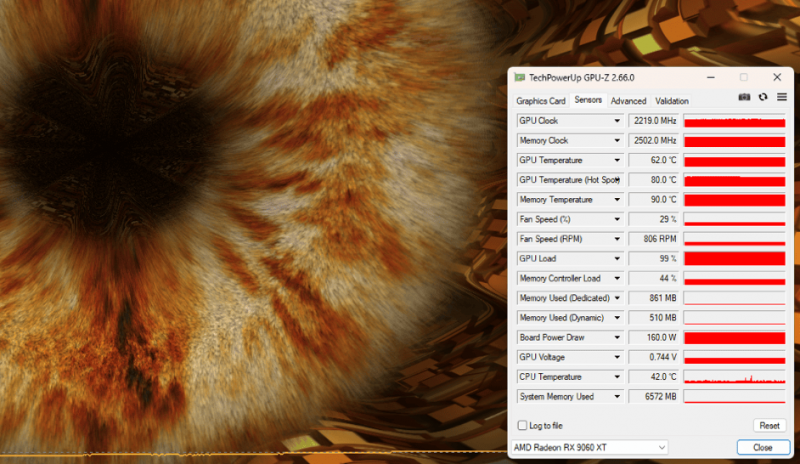Maximize the GPU-Z window

click(743, 77)
